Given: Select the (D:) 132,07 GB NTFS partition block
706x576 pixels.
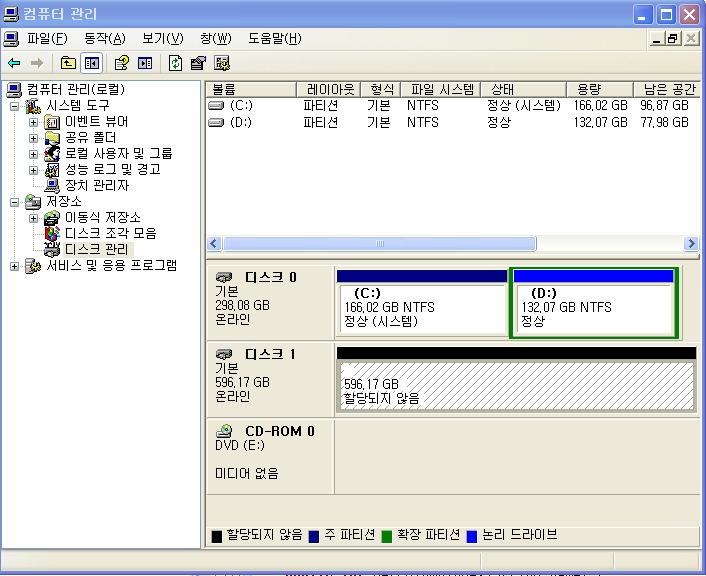Looking at the screenshot, I should [x=593, y=303].
